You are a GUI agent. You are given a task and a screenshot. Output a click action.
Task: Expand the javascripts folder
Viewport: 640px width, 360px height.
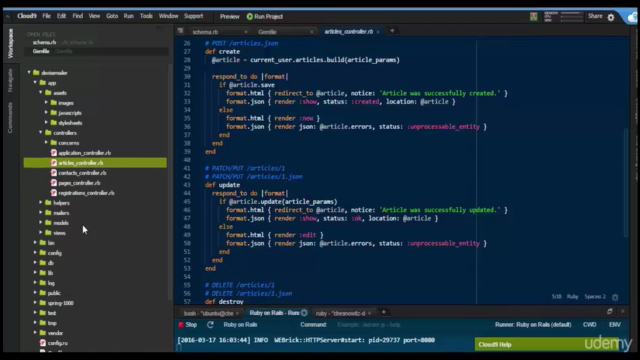coord(46,113)
